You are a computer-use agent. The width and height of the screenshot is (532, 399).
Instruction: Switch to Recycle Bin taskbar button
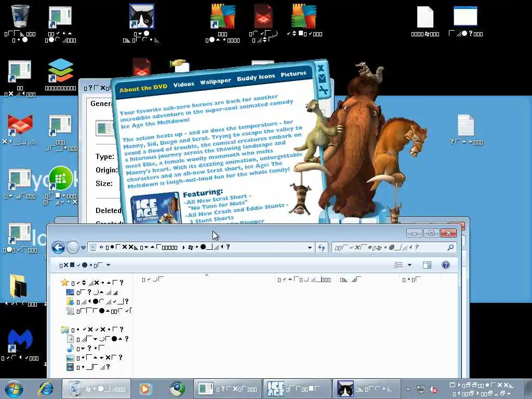(96, 389)
